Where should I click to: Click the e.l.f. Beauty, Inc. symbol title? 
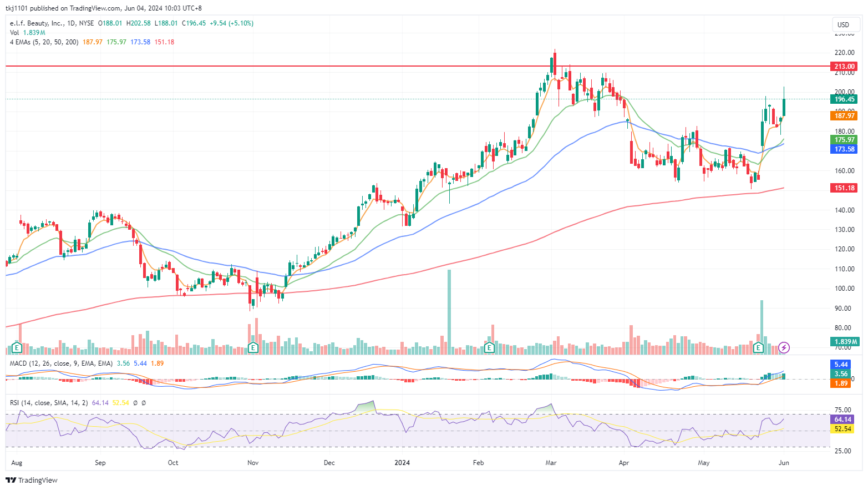point(37,23)
